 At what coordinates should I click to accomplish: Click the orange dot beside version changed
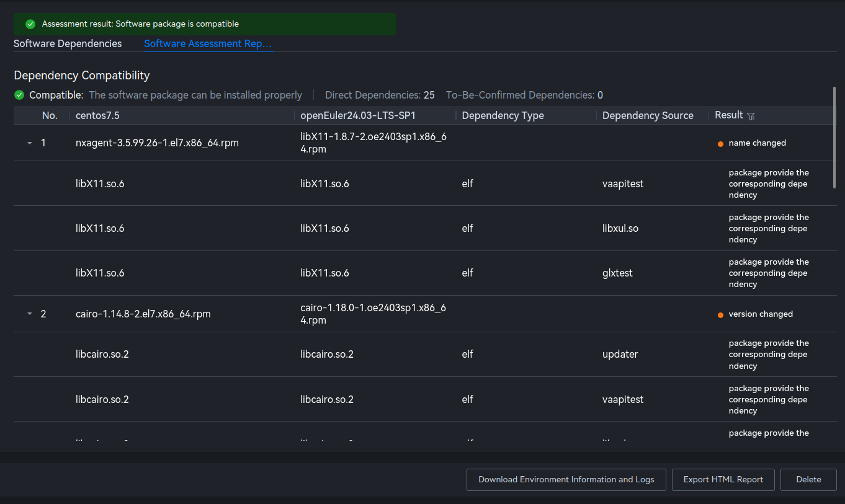click(x=720, y=315)
